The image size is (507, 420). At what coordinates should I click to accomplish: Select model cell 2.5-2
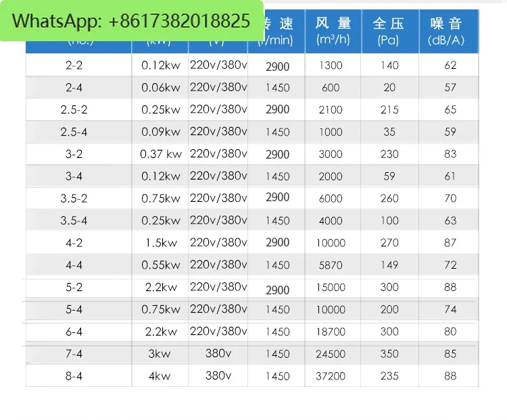(x=74, y=109)
